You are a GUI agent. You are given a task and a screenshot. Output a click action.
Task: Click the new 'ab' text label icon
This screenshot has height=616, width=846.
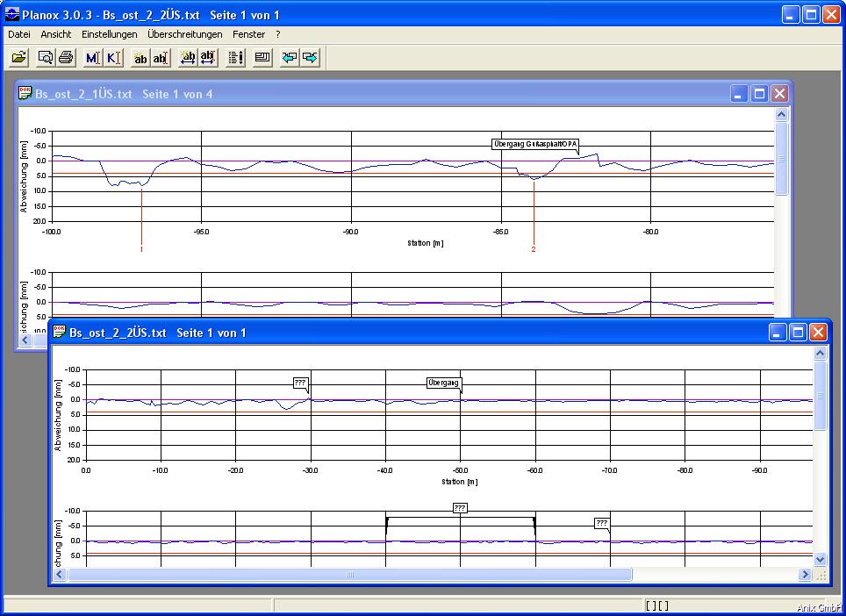tap(140, 58)
